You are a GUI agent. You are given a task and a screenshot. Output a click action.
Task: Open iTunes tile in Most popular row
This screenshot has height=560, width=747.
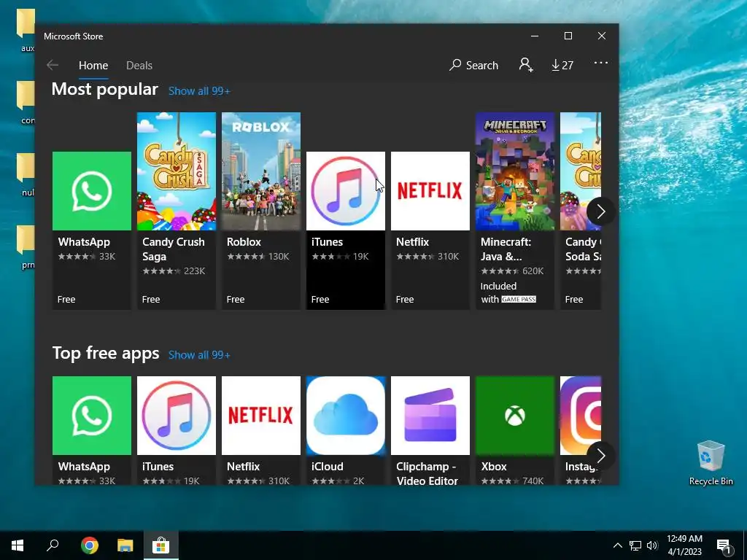tap(345, 230)
